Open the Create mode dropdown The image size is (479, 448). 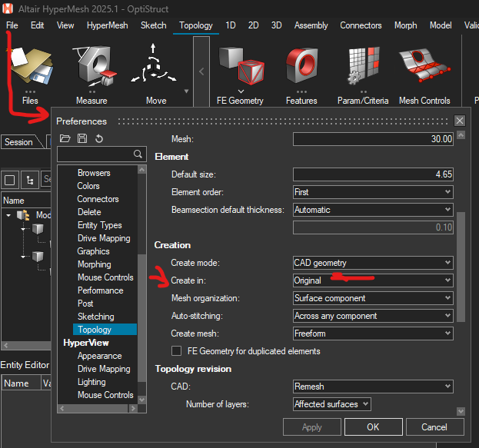373,263
